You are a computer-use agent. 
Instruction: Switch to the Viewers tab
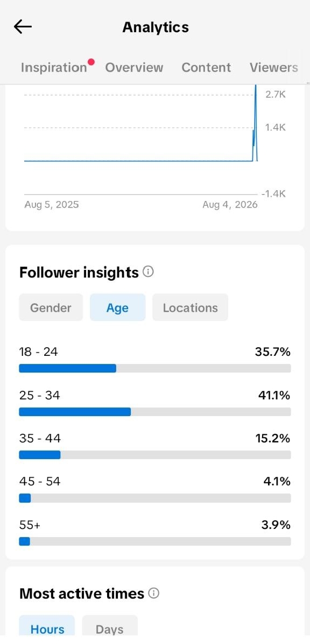273,67
